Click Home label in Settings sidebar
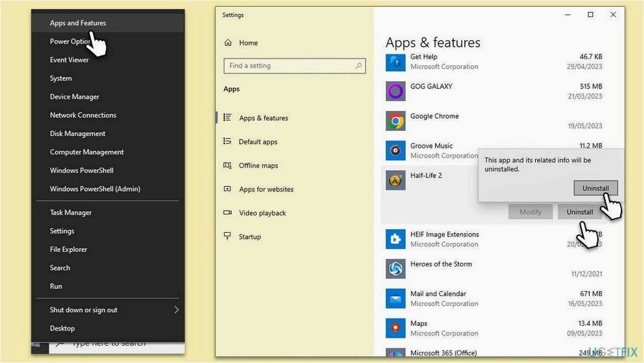 coord(248,43)
